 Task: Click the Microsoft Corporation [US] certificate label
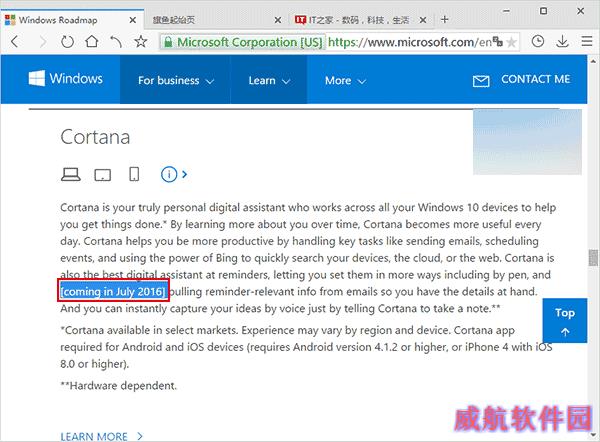point(250,42)
